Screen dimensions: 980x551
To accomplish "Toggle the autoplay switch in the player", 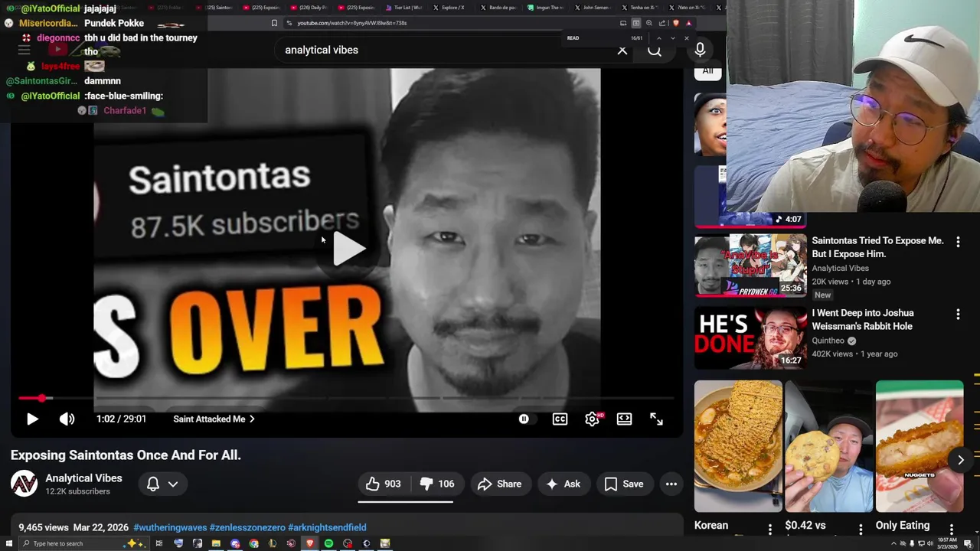I will click(524, 419).
